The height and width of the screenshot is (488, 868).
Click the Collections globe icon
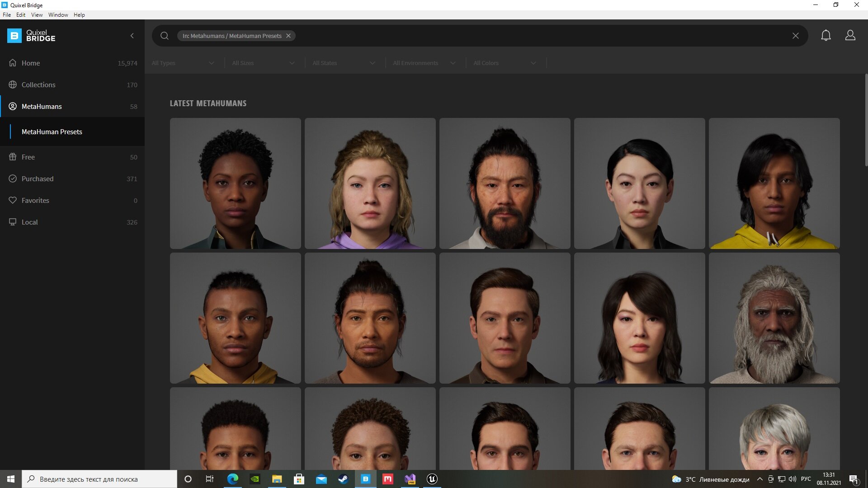(x=13, y=84)
